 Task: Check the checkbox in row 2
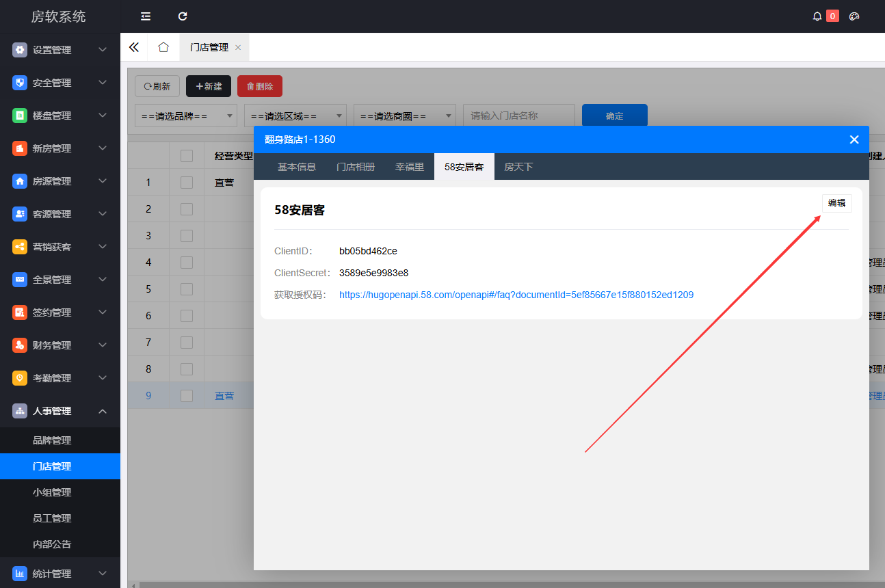point(187,209)
